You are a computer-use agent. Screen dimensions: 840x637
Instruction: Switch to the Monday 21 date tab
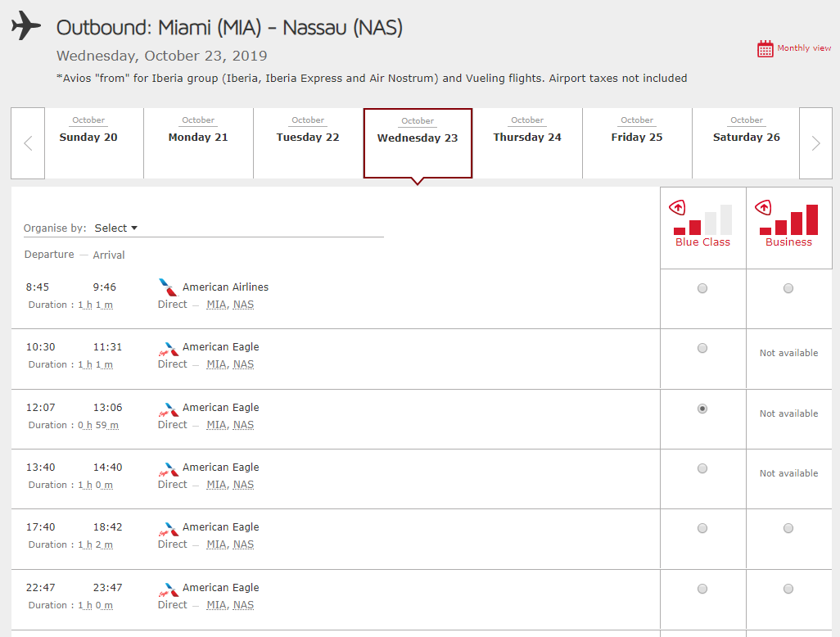[x=198, y=143]
